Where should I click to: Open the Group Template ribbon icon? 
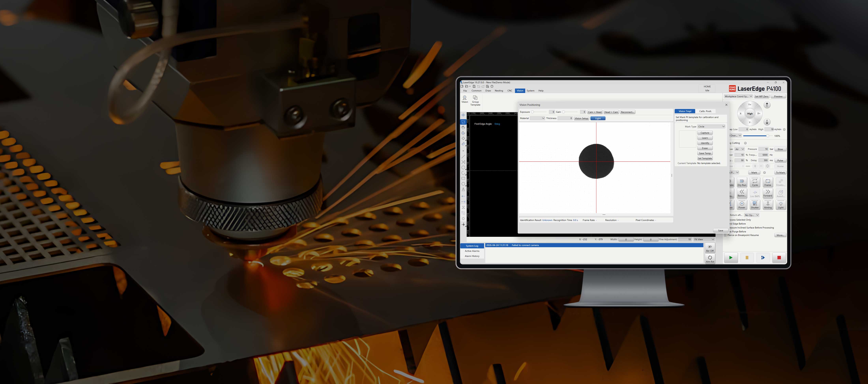(x=475, y=100)
